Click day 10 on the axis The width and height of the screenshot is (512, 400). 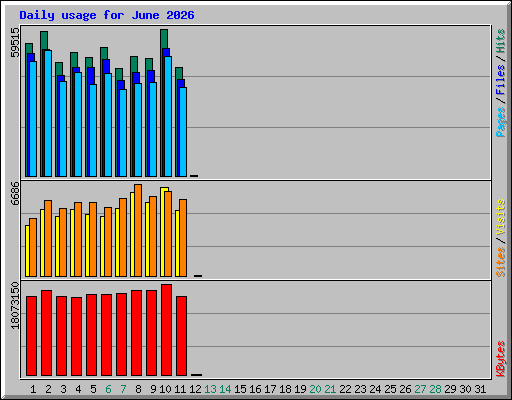coord(165,389)
